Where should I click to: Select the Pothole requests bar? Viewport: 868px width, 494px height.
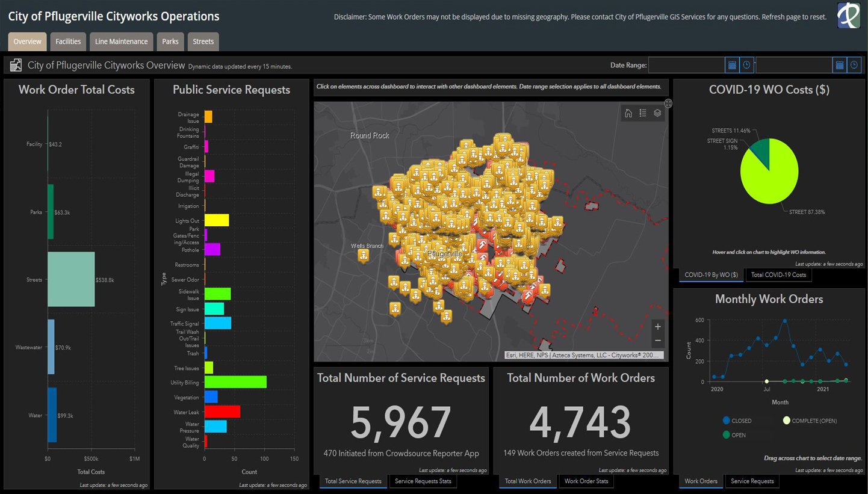[212, 249]
